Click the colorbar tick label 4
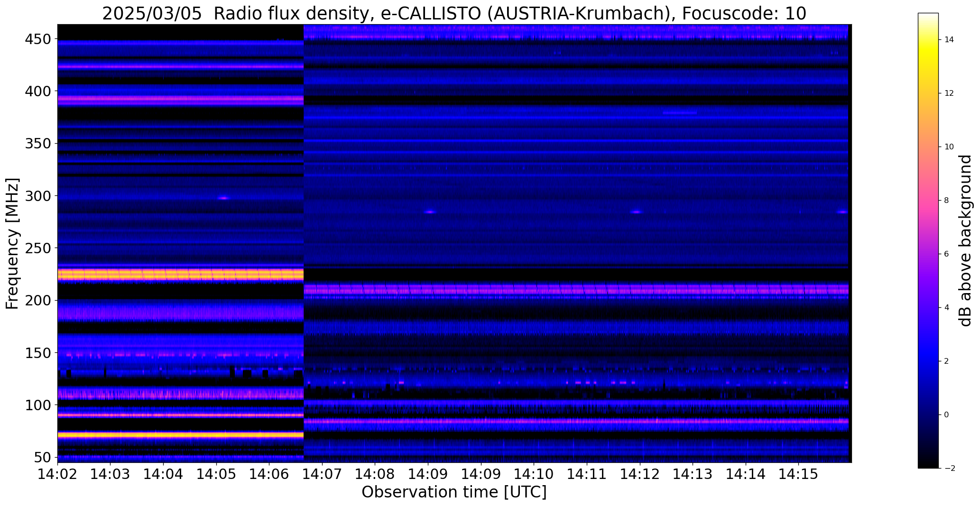Image resolution: width=980 pixels, height=506 pixels. pyautogui.click(x=947, y=308)
